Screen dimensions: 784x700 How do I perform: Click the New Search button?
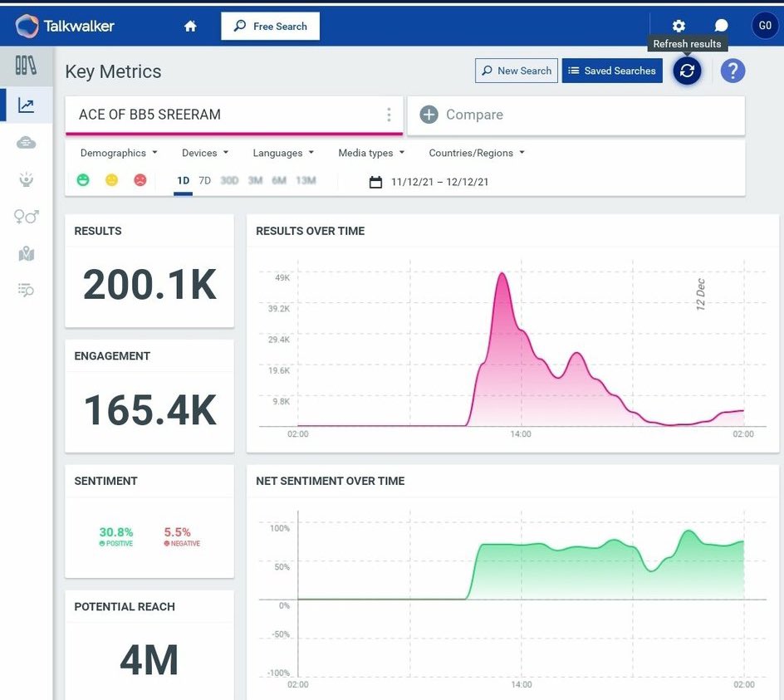tap(517, 71)
